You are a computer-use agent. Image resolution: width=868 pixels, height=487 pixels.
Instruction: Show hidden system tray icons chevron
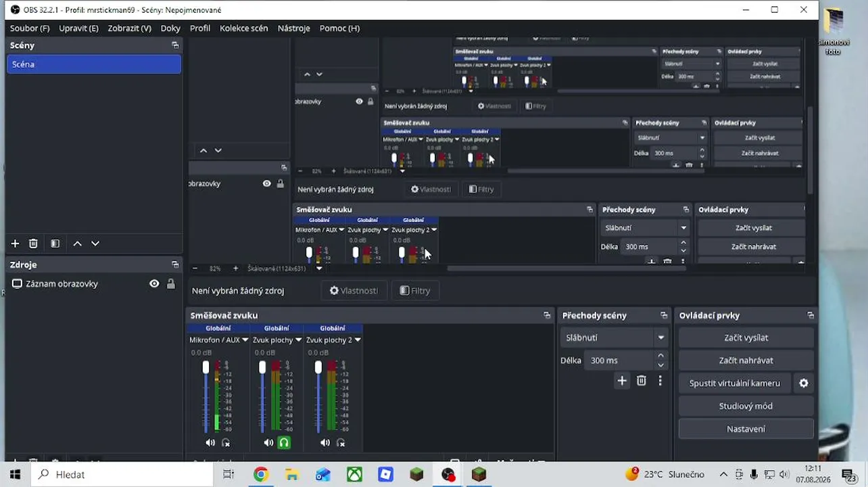pyautogui.click(x=723, y=475)
